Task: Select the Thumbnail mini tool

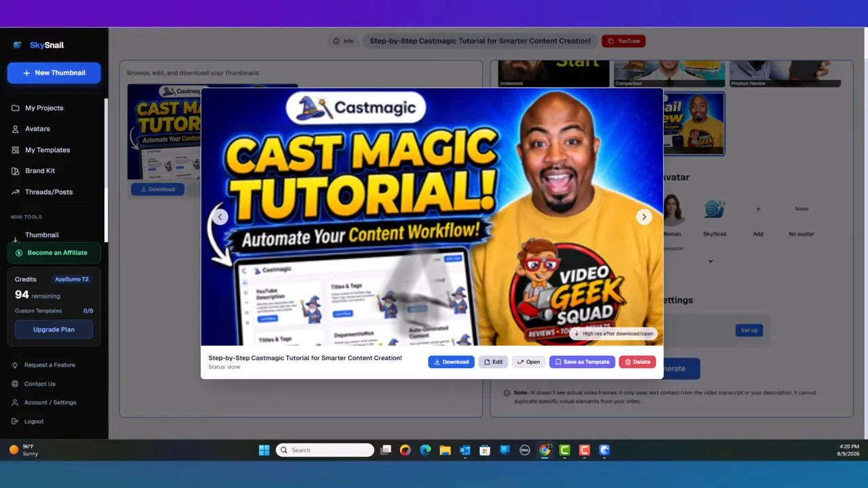Action: click(x=42, y=235)
